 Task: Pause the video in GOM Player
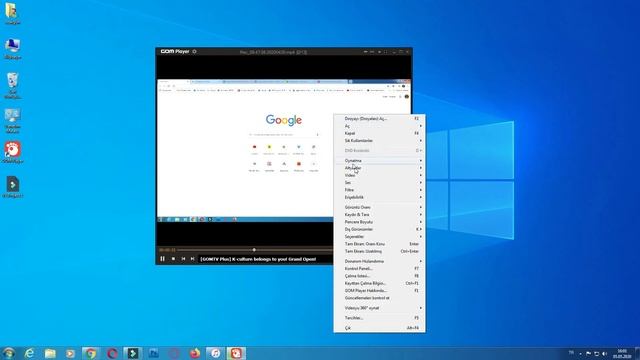tap(162, 259)
